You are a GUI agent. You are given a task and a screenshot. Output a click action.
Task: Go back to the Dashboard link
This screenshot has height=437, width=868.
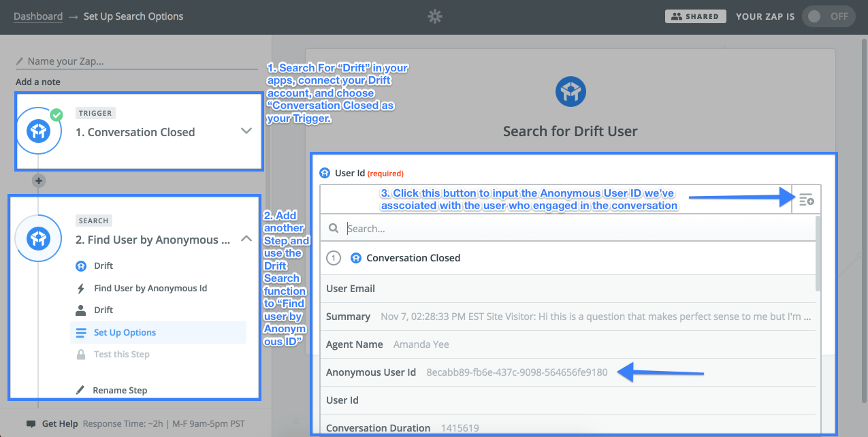(x=38, y=16)
